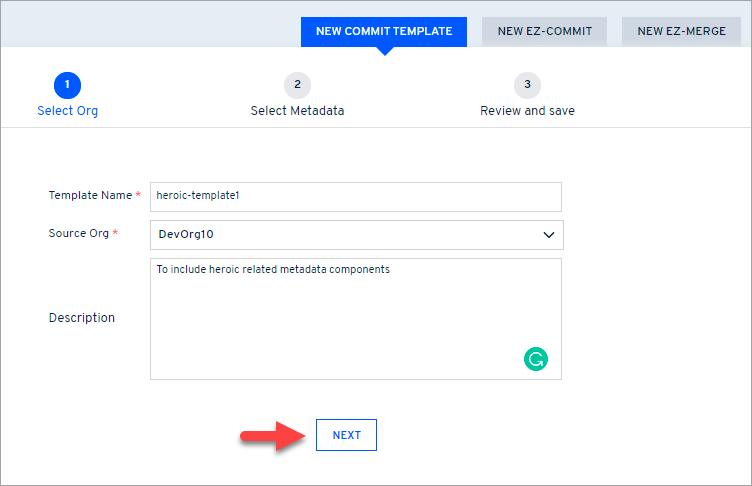This screenshot has width=752, height=486.
Task: Switch to the New Commit Template tab
Action: [384, 31]
